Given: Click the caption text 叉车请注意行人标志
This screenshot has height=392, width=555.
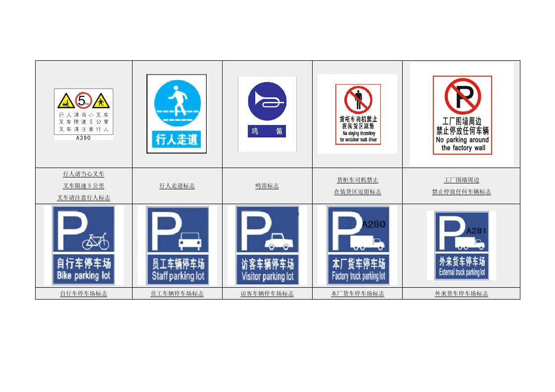Looking at the screenshot, I should click(84, 198).
